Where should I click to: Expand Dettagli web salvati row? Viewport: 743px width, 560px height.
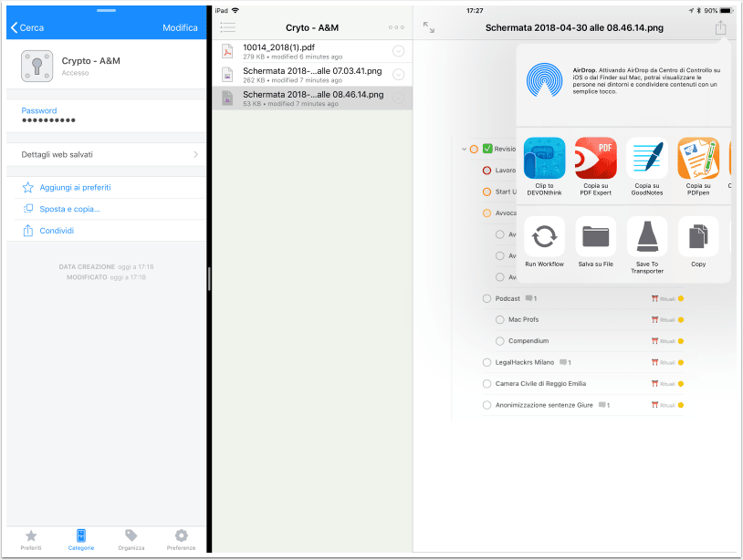coord(107,155)
